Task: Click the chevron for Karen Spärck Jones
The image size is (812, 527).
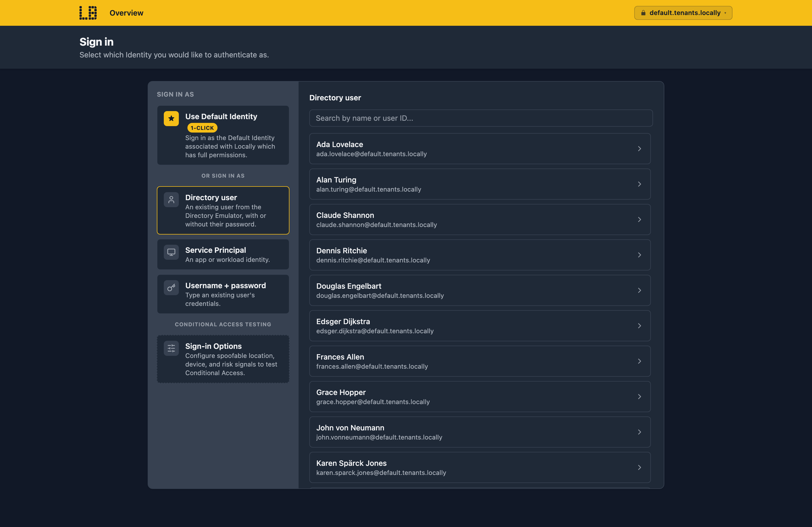Action: (639, 468)
